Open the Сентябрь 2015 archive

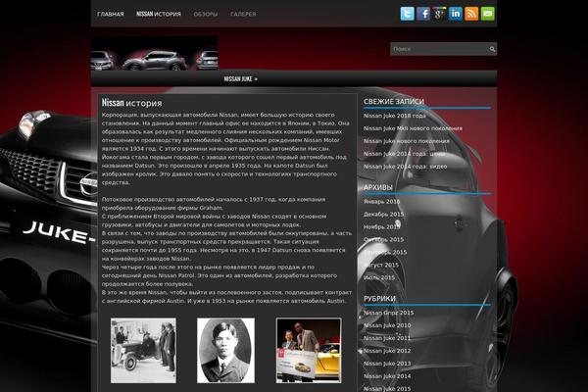click(385, 253)
